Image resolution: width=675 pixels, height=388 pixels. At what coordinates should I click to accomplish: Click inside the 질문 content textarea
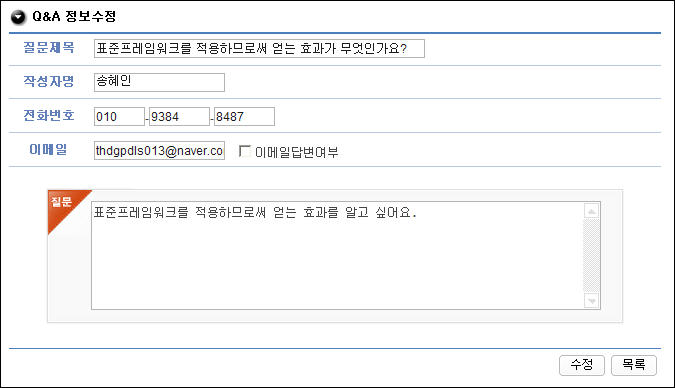click(338, 255)
